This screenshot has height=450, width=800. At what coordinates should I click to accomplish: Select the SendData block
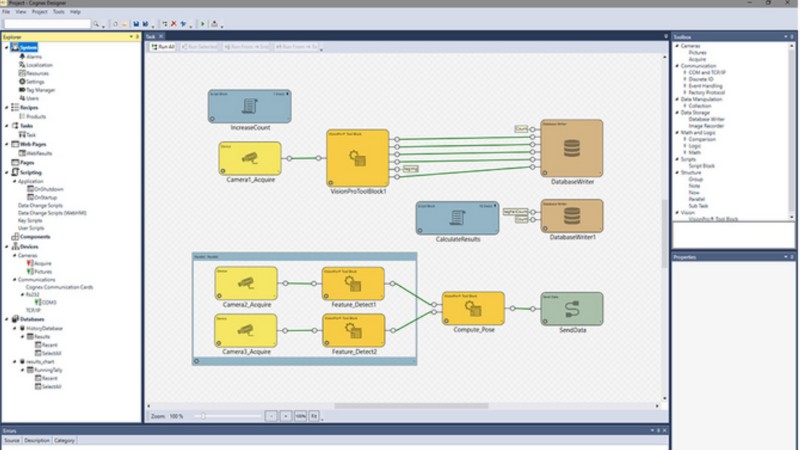(x=571, y=309)
